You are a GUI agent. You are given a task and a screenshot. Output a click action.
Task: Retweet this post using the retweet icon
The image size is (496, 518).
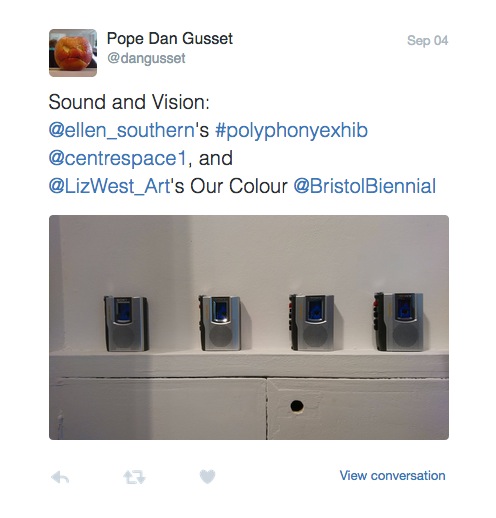pyautogui.click(x=134, y=477)
